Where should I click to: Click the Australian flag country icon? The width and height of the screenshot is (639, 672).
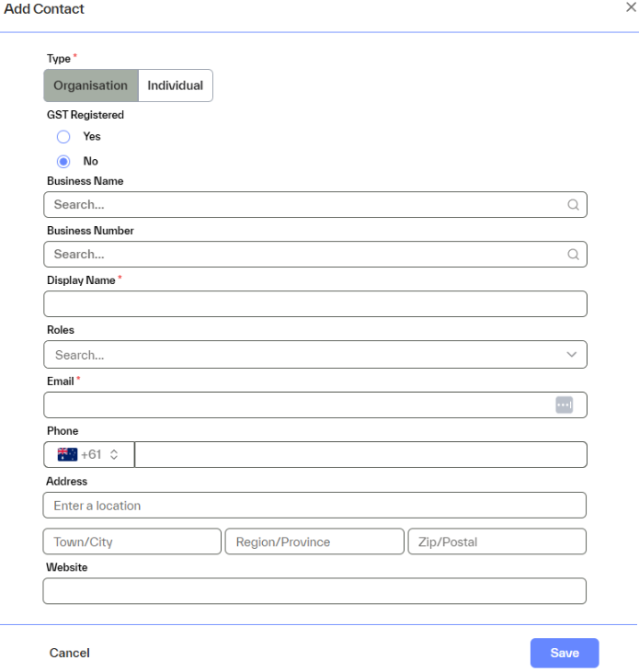67,454
